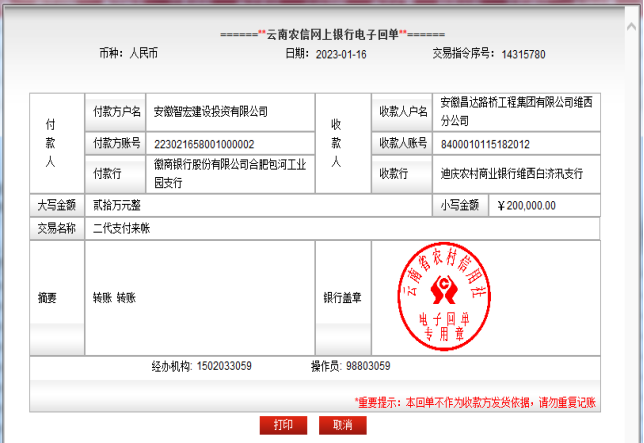The height and width of the screenshot is (443, 644).
Task: Select the 交易名称 value 二代支付来账
Action: click(x=121, y=228)
